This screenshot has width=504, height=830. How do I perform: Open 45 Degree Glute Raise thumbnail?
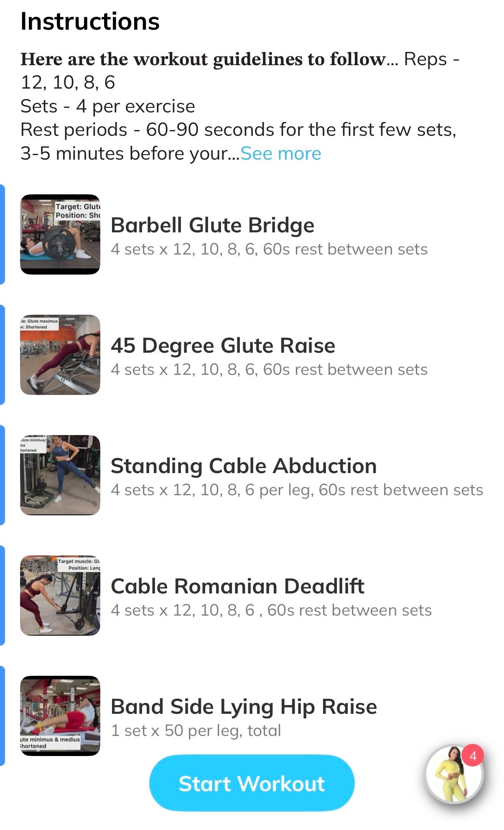click(x=60, y=355)
